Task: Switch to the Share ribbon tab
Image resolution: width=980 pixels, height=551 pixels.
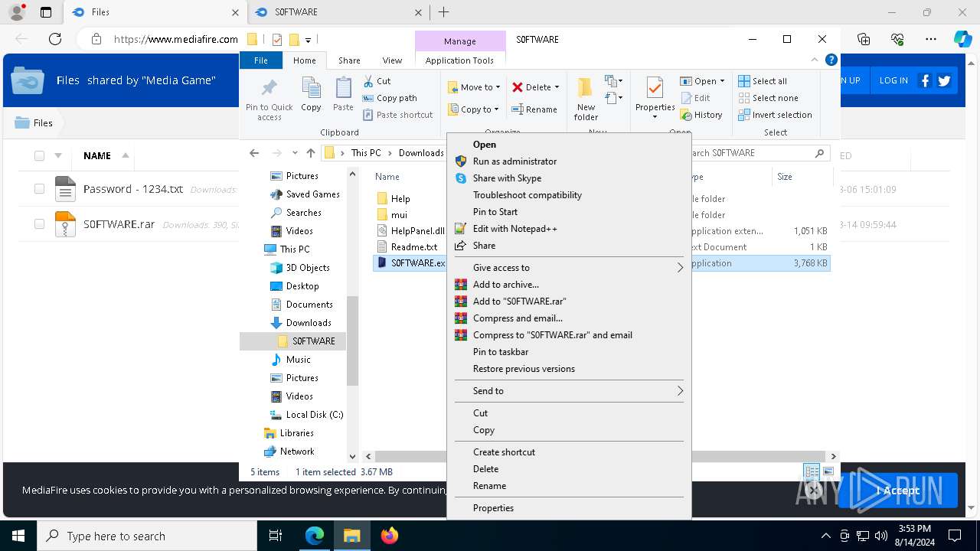Action: click(x=349, y=60)
